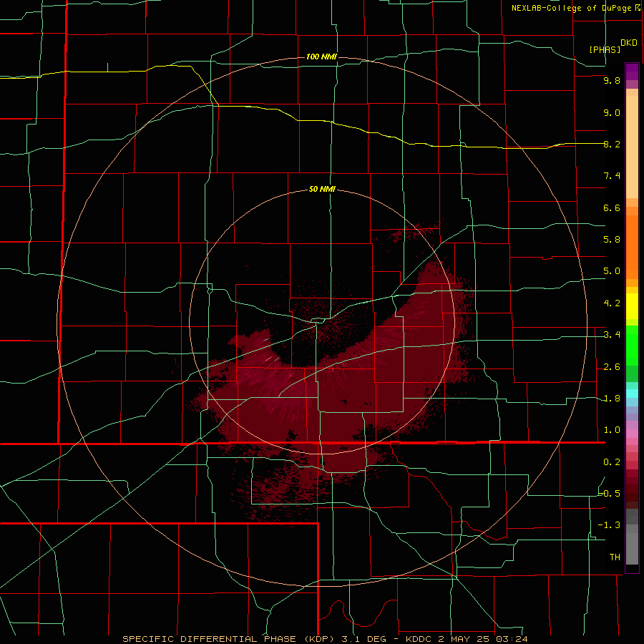Click the yellow segment of the color bar
644x644 pixels.
pos(632,306)
